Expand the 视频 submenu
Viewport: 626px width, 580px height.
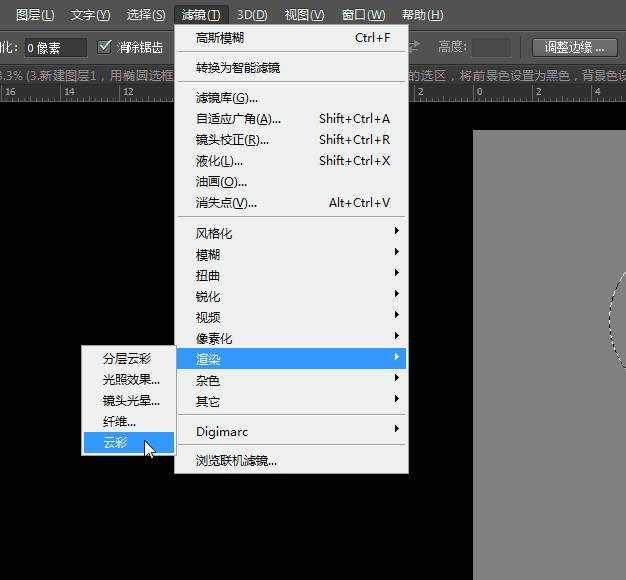tap(291, 317)
